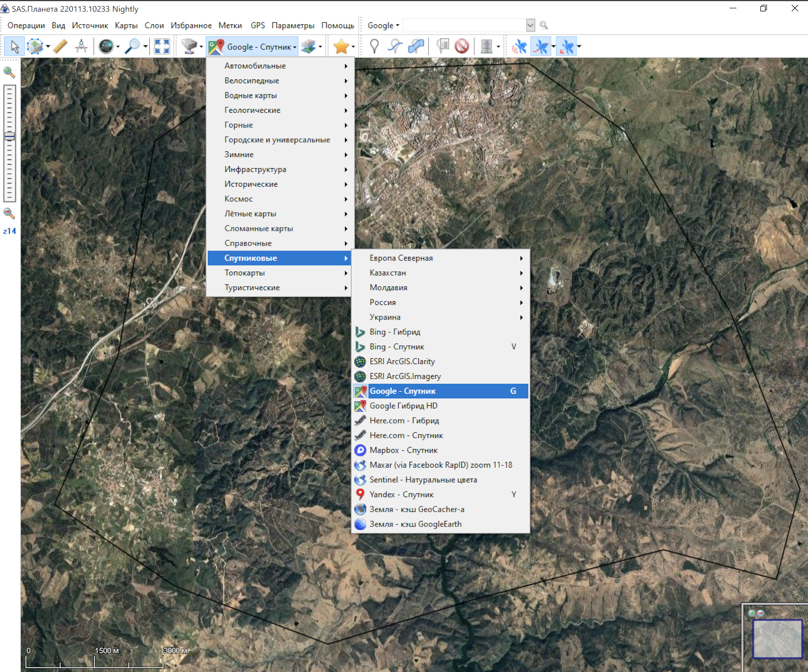Viewport: 808px width, 672px height.
Task: Expand Северная Европа satellite region submenu
Action: [x=401, y=257]
